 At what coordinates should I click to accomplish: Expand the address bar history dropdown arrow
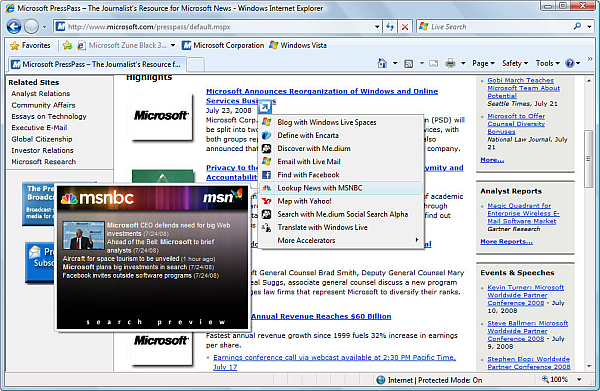pyautogui.click(x=377, y=27)
